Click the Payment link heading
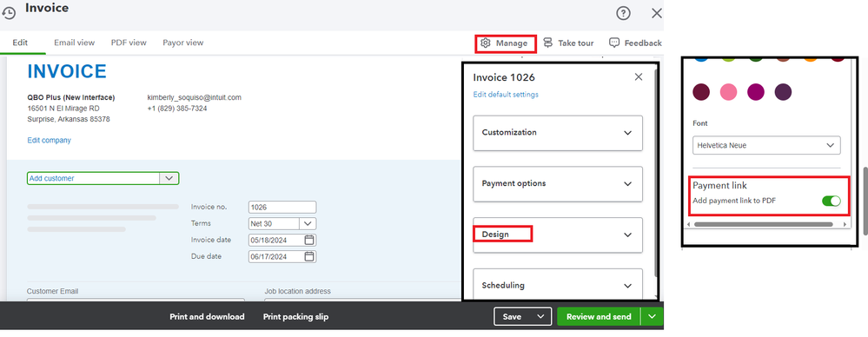 click(x=720, y=186)
